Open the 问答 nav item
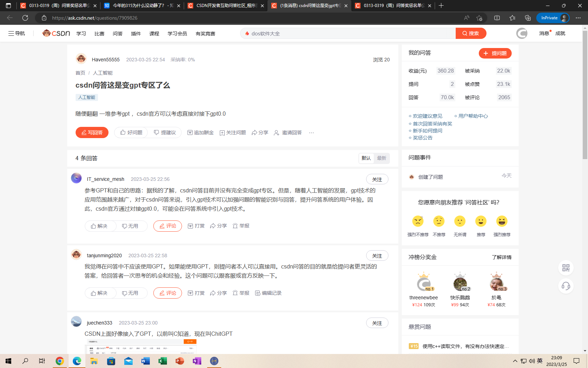 tap(118, 34)
